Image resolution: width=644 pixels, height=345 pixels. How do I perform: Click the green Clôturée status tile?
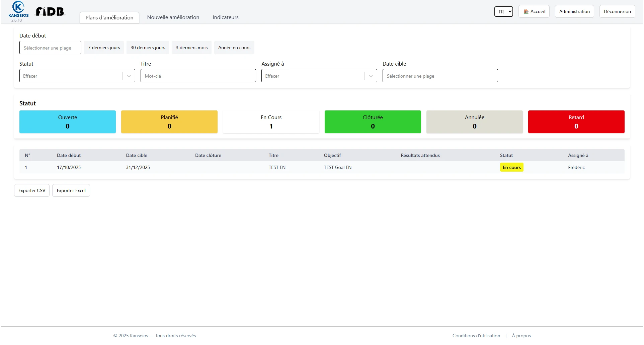coord(373,122)
